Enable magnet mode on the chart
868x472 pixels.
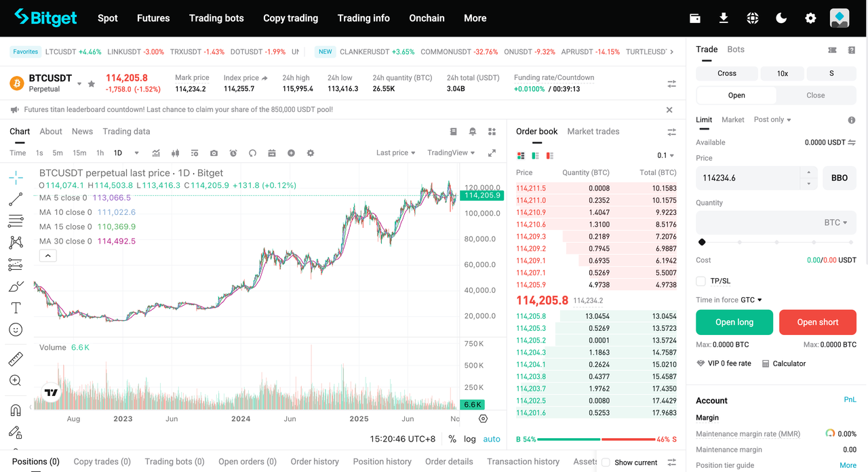click(x=14, y=410)
